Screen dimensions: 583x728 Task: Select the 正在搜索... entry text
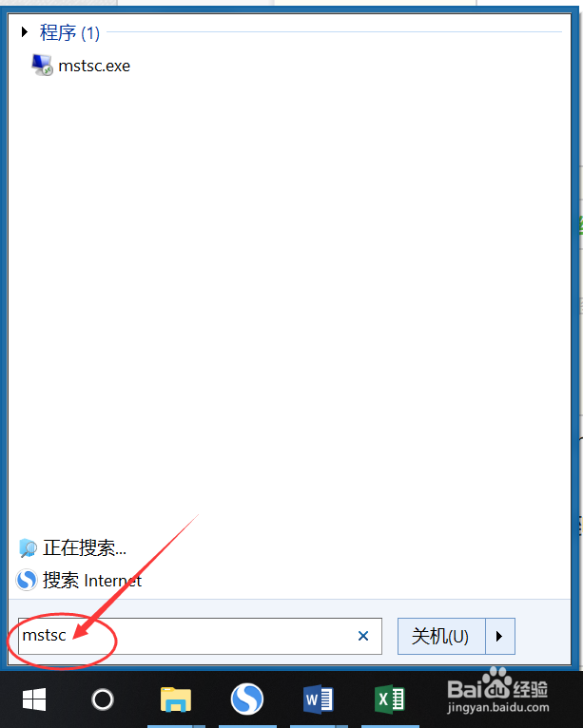[x=85, y=548]
